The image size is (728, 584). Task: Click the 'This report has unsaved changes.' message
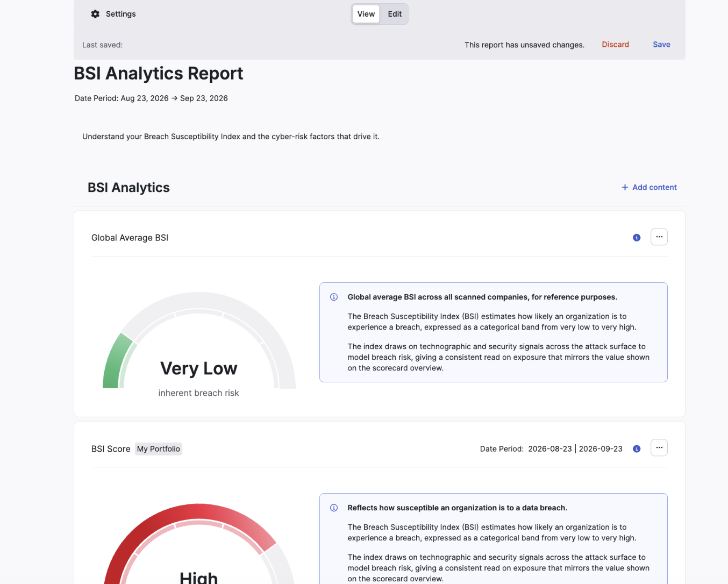tap(524, 45)
